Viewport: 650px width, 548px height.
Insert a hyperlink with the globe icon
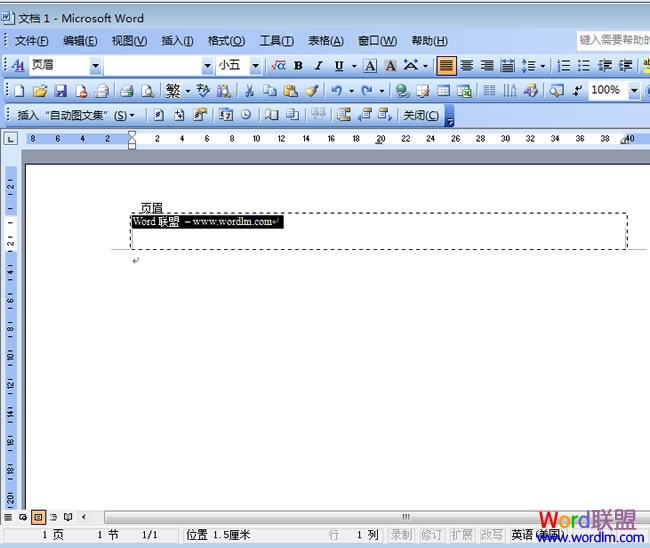[x=402, y=90]
